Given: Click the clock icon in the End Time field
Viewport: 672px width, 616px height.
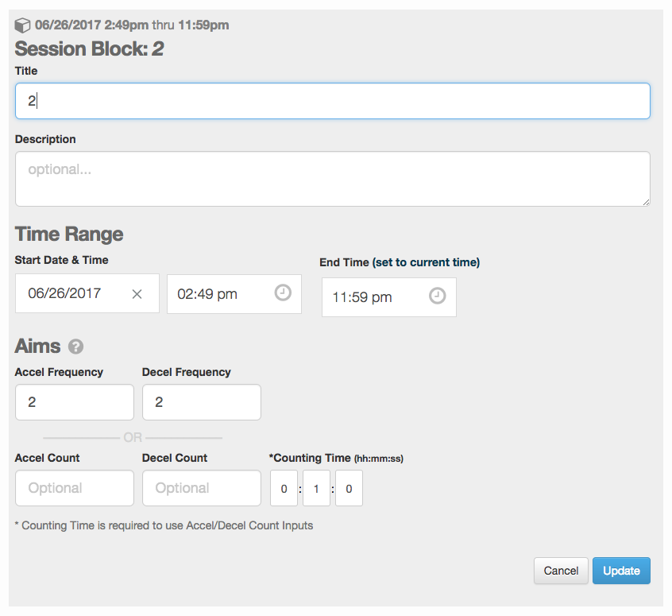Looking at the screenshot, I should click(437, 296).
